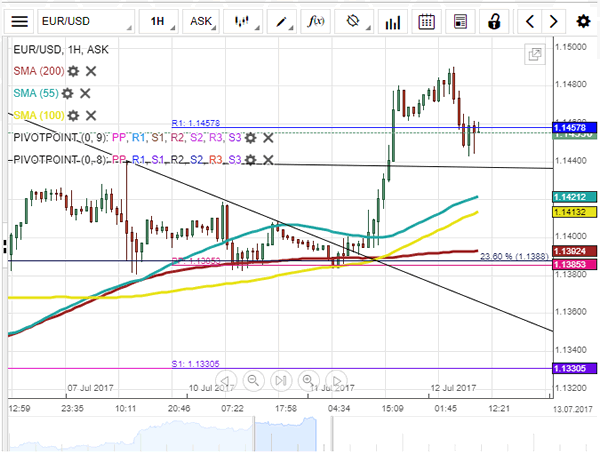Click the EUR/USD, 1H, ASK chart title
Image resolution: width=600 pixels, height=455 pixels.
(x=61, y=49)
